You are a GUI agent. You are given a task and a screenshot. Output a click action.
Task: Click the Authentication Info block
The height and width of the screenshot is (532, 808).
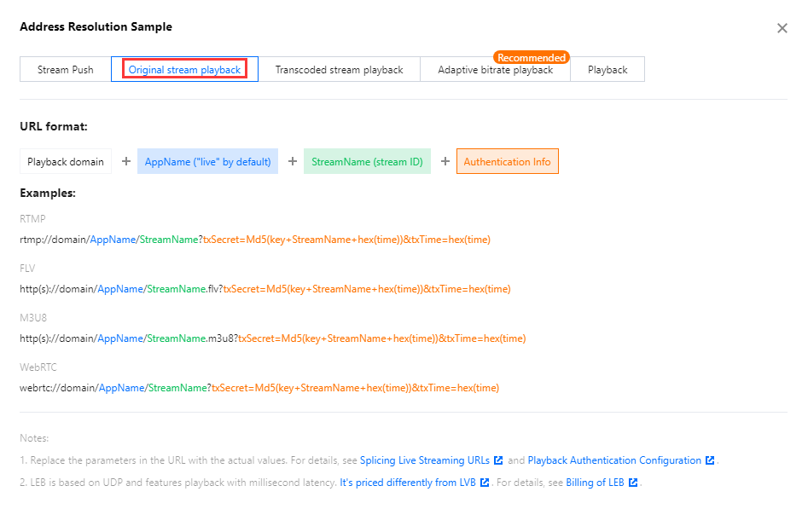click(x=507, y=161)
